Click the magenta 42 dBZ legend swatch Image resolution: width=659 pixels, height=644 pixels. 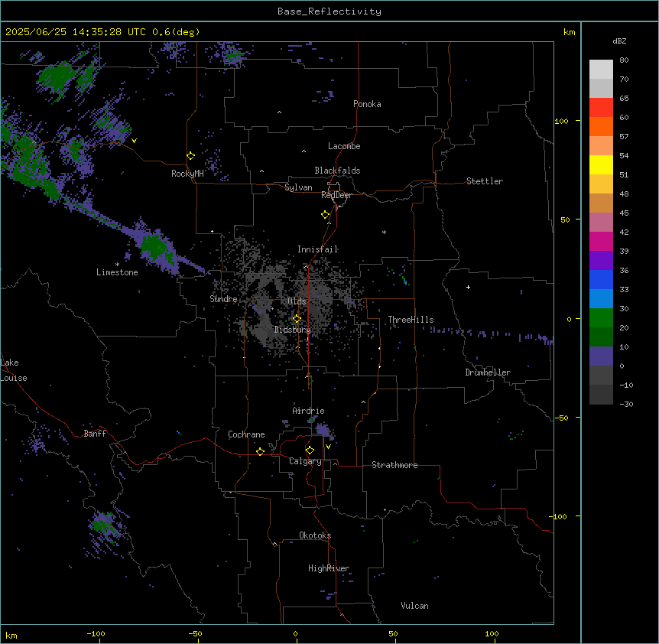pyautogui.click(x=601, y=241)
